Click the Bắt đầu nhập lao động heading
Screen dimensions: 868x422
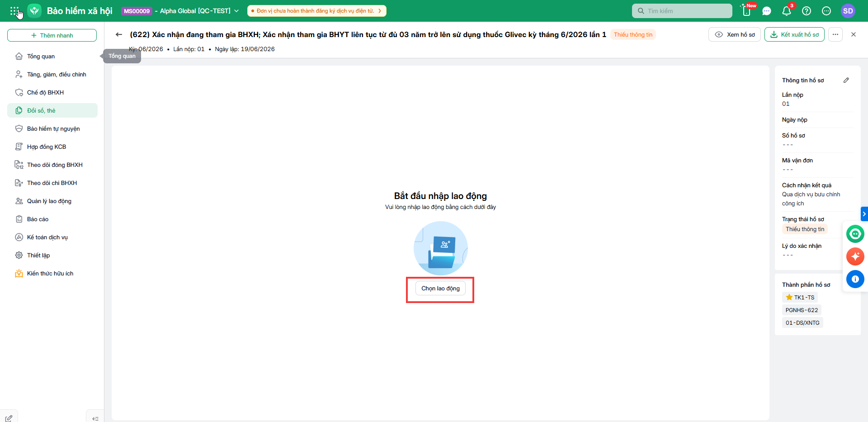(440, 196)
